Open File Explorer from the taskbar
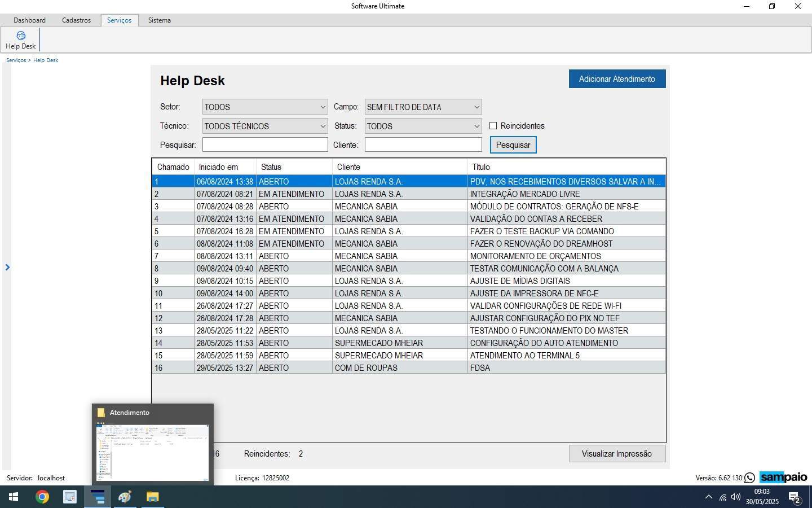This screenshot has height=508, width=812. pyautogui.click(x=153, y=497)
